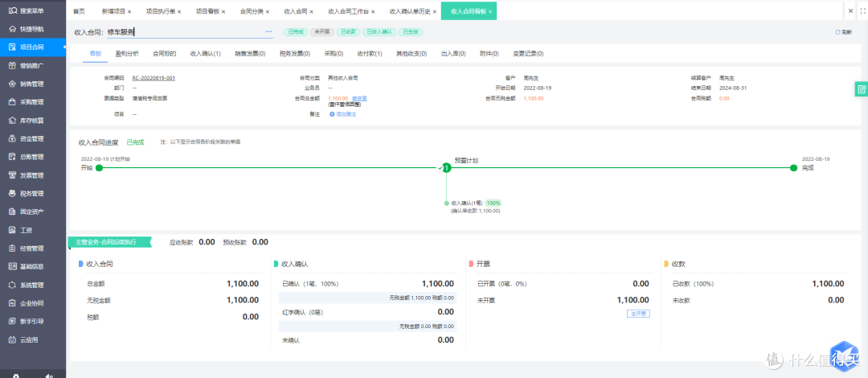Click the 100% badge beside 收入确认(1笔)
Viewport: 868px width, 378px height.
tap(493, 203)
